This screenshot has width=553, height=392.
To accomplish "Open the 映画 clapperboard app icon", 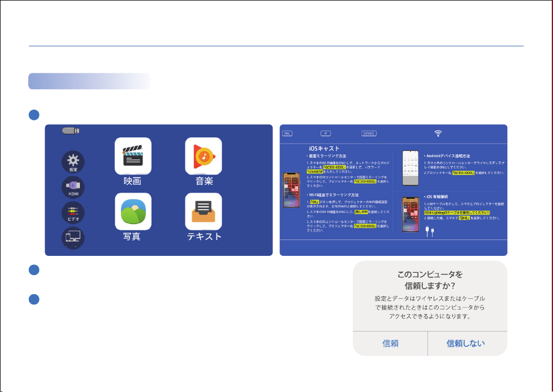I will tap(133, 156).
